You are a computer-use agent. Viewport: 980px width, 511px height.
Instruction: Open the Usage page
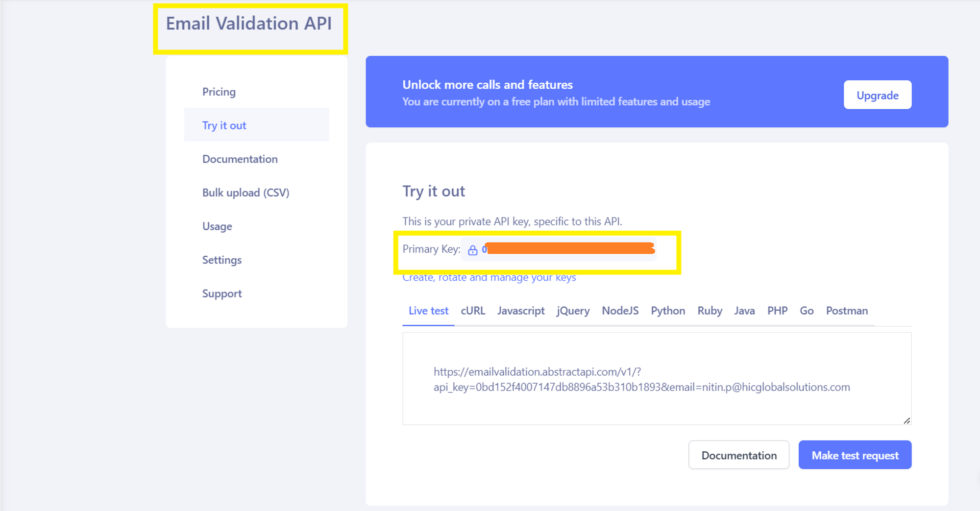point(217,226)
